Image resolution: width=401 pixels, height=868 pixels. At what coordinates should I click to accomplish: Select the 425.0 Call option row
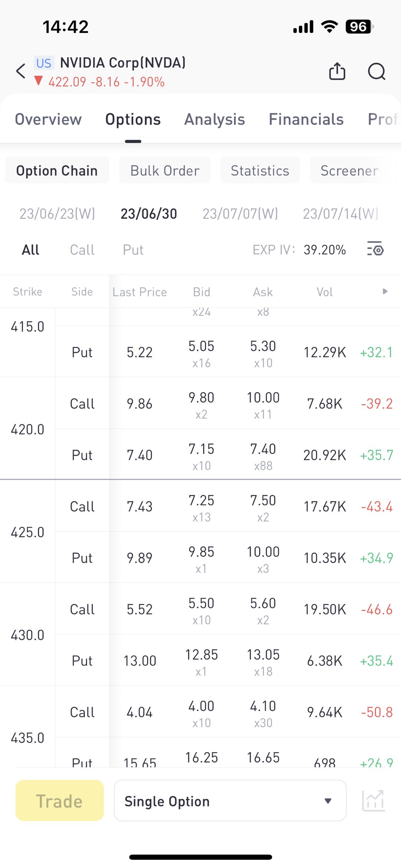(x=223, y=507)
